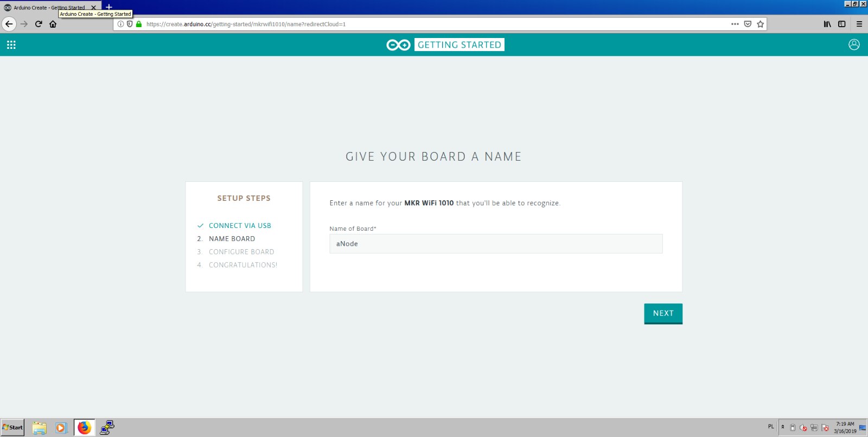Click the muted volume tray icon

click(803, 428)
